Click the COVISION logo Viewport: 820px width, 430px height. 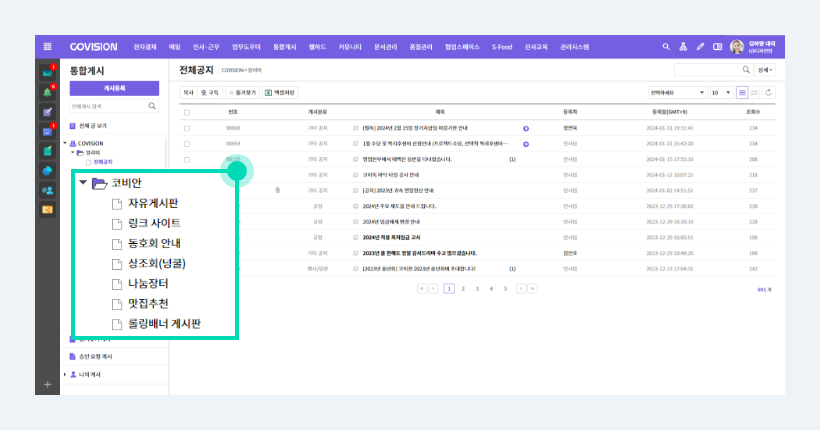[94, 47]
